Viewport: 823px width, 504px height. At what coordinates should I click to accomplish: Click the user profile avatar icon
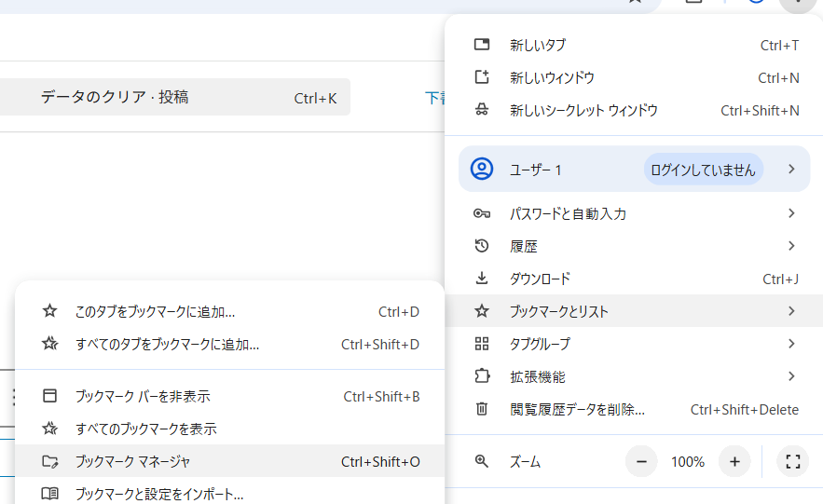[482, 169]
